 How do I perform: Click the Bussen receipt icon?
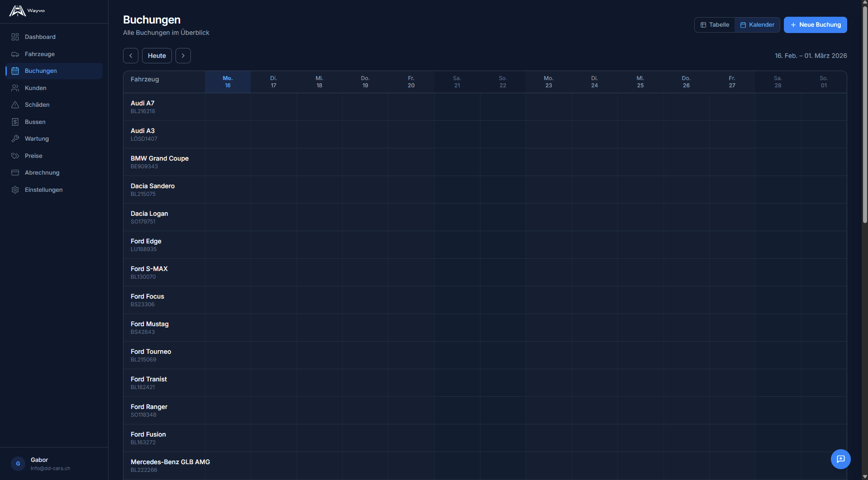(15, 122)
